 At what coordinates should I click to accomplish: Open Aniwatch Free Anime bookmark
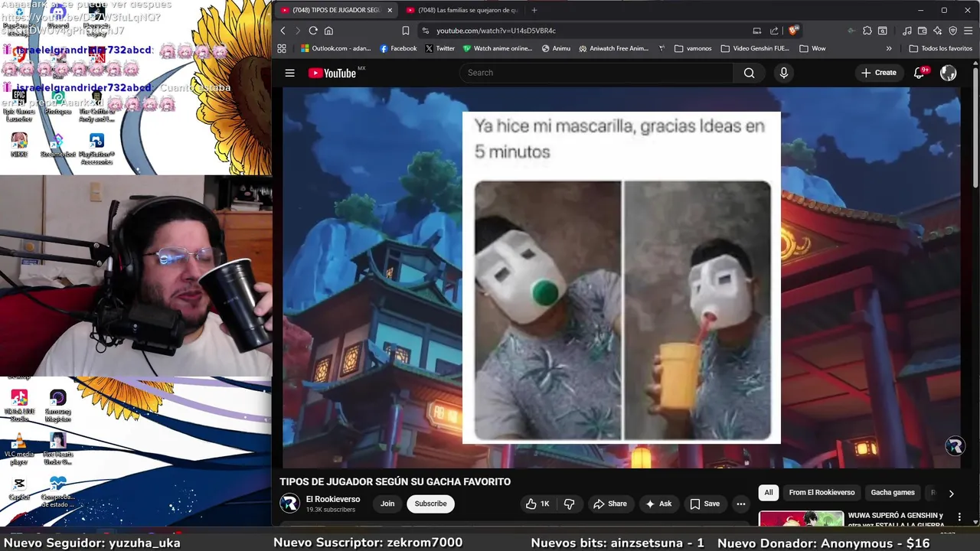(x=614, y=48)
